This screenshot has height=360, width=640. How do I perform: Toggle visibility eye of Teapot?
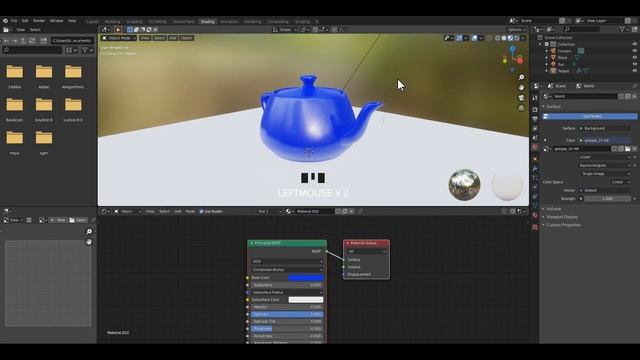[x=634, y=71]
